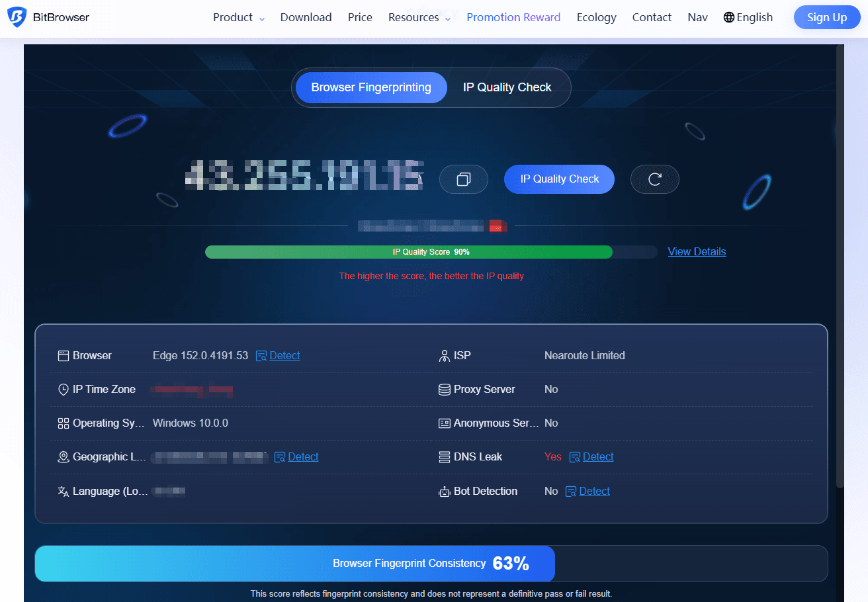The height and width of the screenshot is (602, 868).
Task: Click Detect link for Bot Detection
Action: 594,492
